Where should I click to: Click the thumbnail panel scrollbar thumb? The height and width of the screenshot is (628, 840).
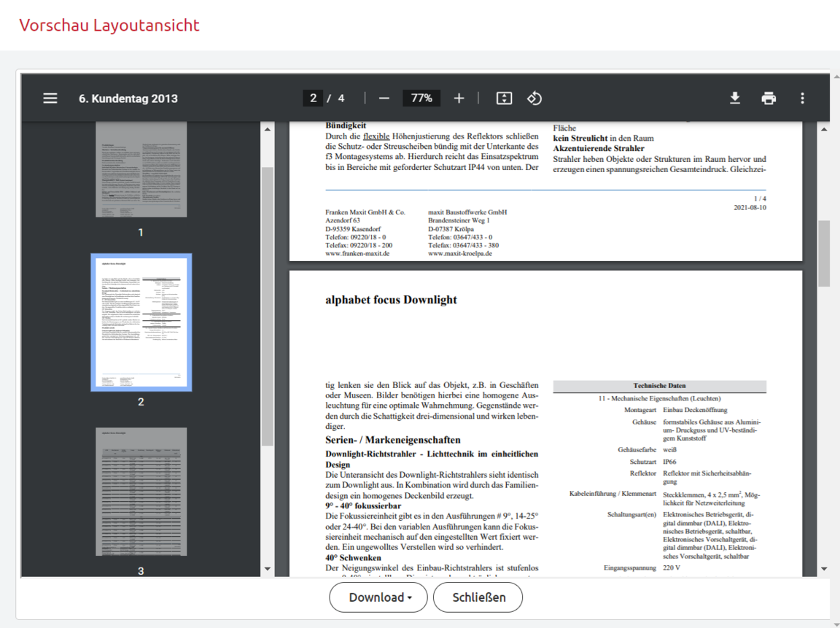(x=268, y=306)
